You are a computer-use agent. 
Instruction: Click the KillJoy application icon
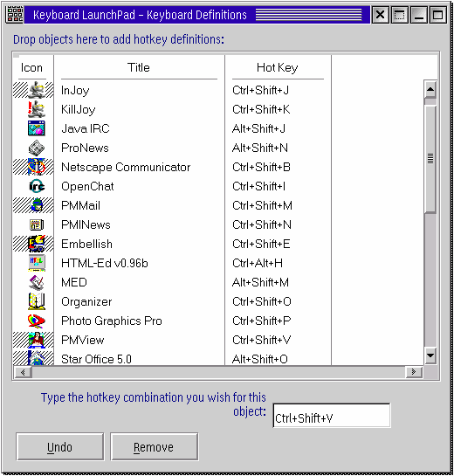coord(37,109)
